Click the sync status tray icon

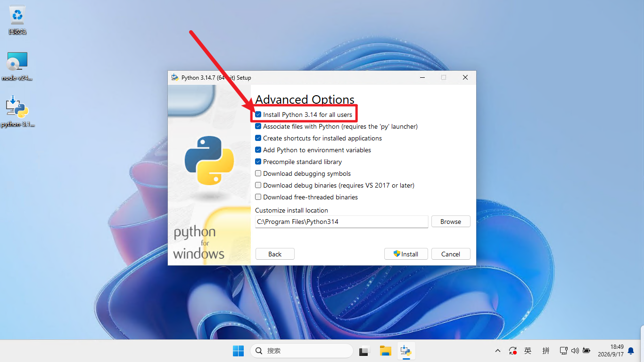tap(513, 351)
